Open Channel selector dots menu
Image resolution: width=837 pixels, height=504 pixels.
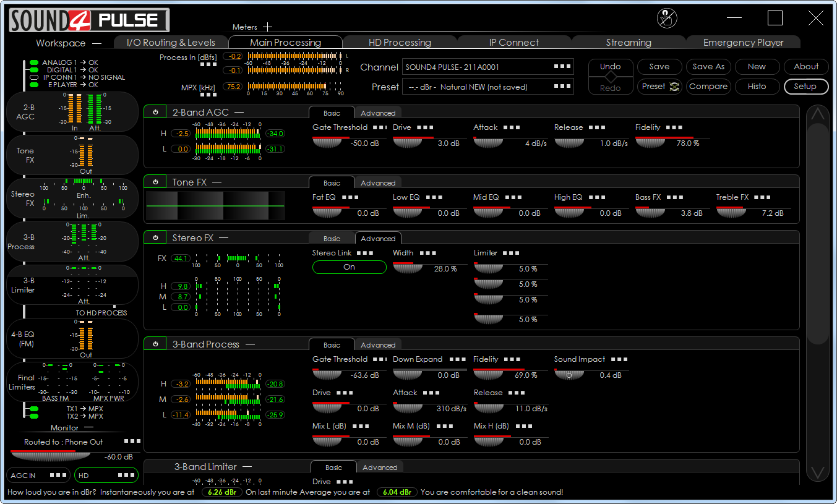click(562, 67)
